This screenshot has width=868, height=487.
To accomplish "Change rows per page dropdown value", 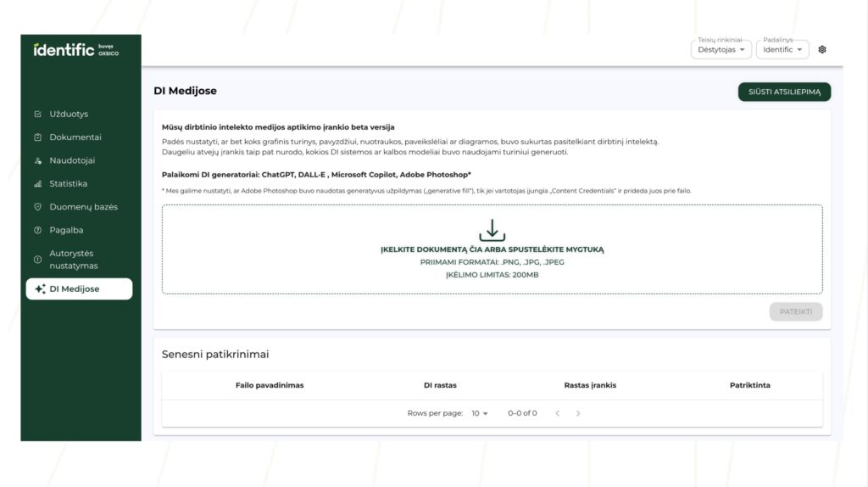I will (x=480, y=413).
